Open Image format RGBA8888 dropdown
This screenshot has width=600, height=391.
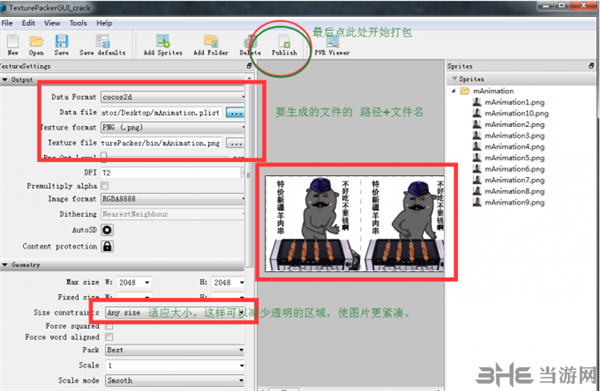[x=173, y=199]
